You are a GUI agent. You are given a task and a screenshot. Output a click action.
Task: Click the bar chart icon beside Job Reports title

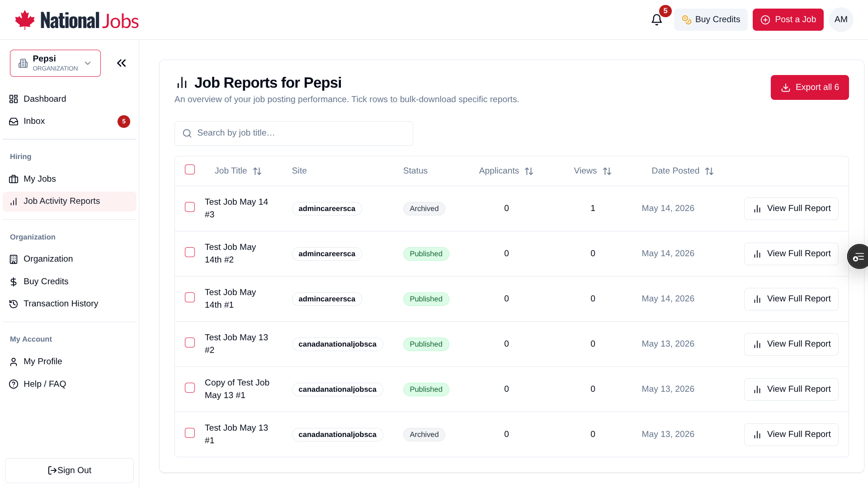point(182,83)
